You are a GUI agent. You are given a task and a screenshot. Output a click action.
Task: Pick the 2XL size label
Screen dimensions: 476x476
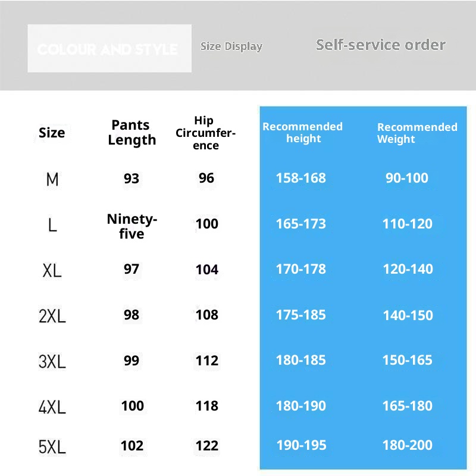click(52, 316)
